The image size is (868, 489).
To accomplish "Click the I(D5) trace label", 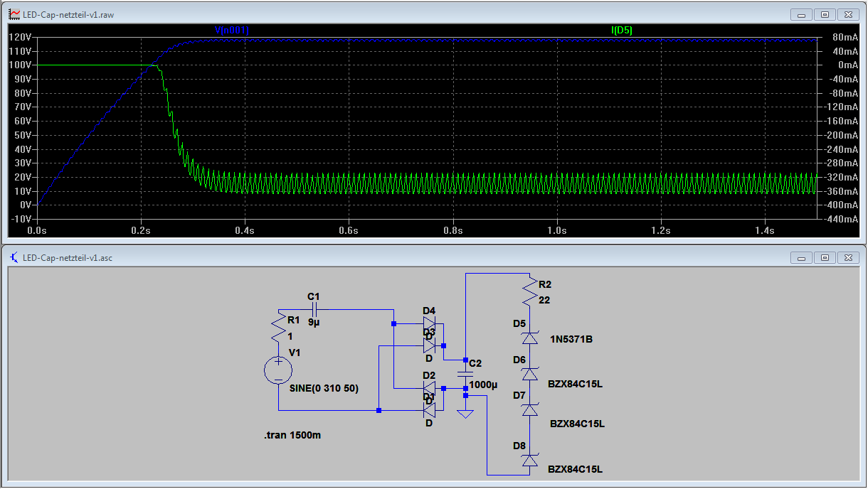I will (x=621, y=31).
